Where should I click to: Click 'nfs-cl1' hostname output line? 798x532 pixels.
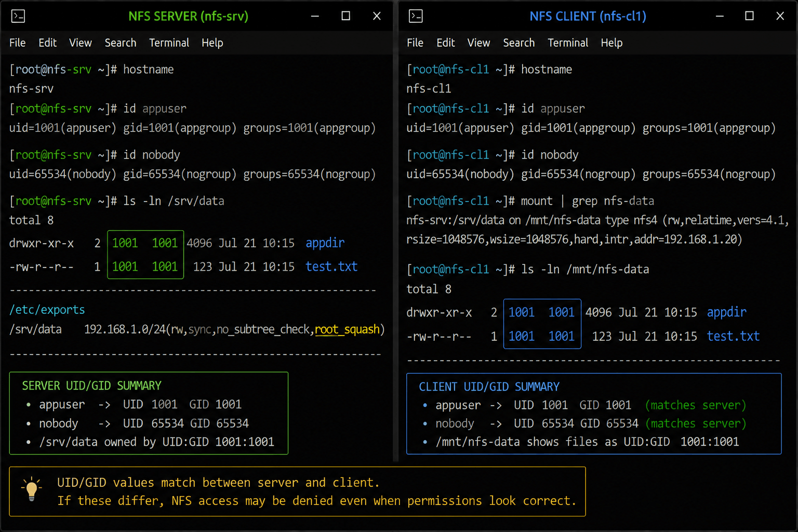click(429, 89)
